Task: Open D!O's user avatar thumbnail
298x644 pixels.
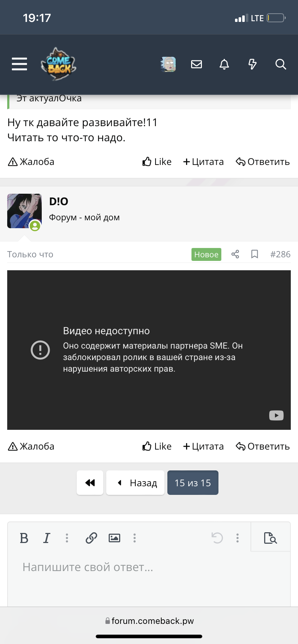Action: pyautogui.click(x=24, y=211)
